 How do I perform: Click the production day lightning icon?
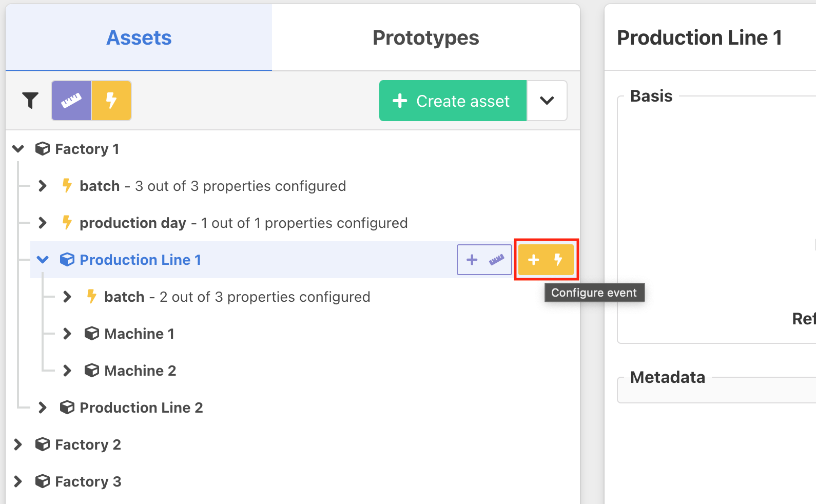click(67, 222)
